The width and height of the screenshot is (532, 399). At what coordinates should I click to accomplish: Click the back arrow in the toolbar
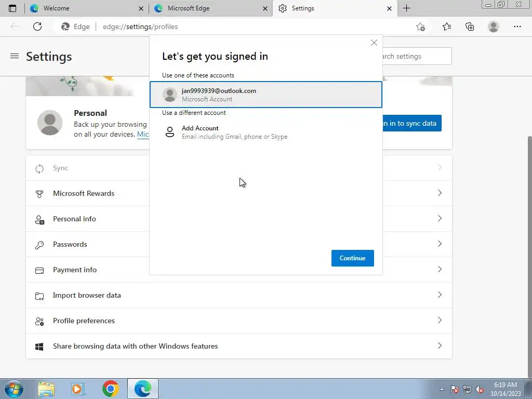point(15,26)
